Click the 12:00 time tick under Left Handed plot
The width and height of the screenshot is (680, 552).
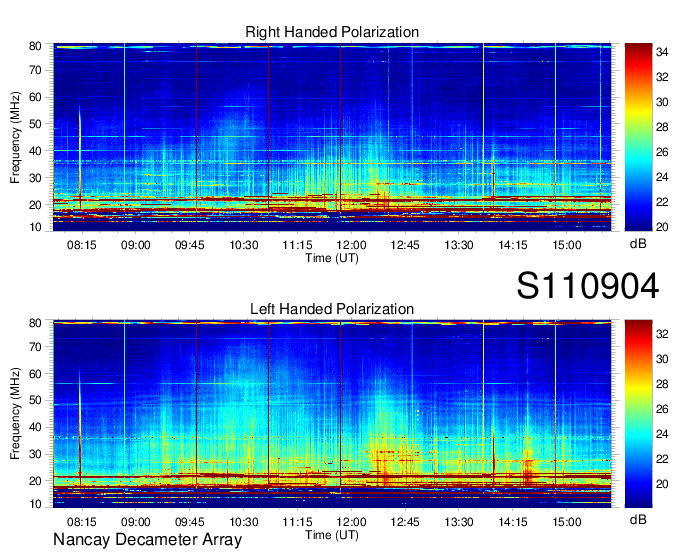(x=351, y=521)
